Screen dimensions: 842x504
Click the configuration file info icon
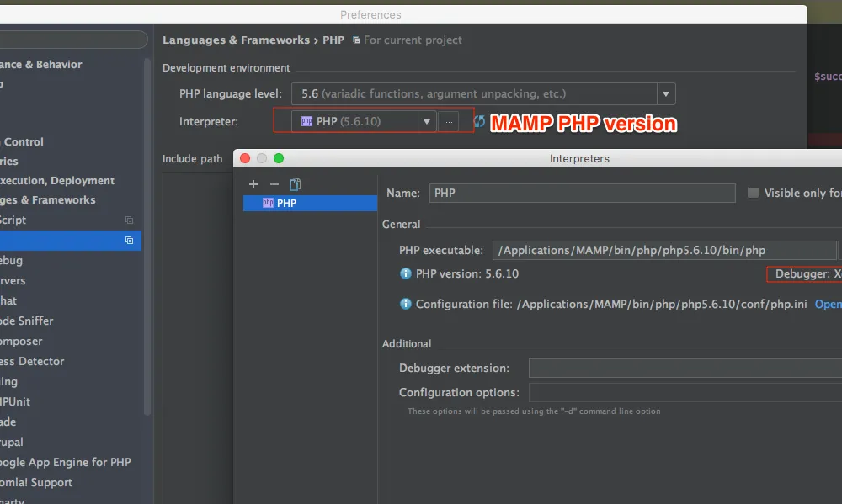point(405,304)
